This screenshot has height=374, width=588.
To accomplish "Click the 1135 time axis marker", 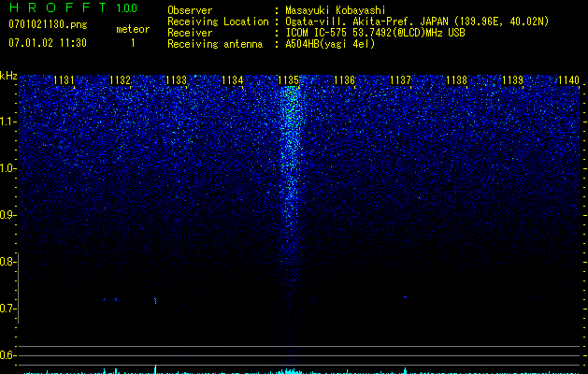I will tap(288, 80).
